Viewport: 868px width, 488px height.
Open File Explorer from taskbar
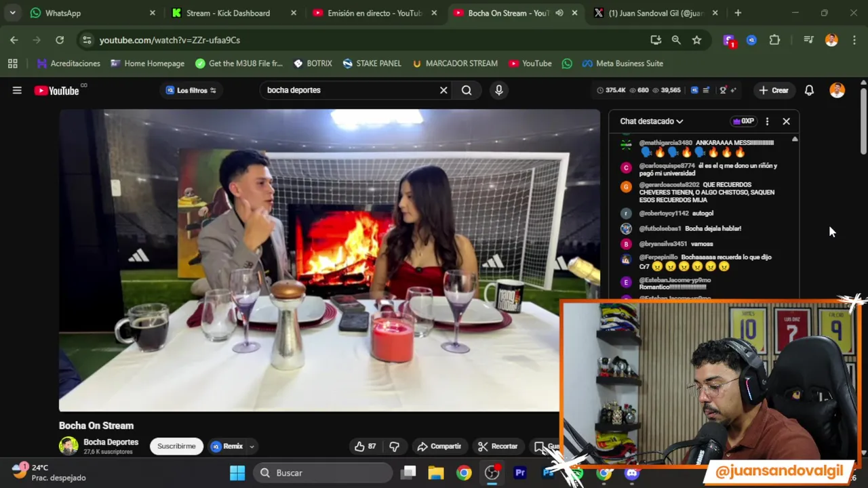point(436,473)
